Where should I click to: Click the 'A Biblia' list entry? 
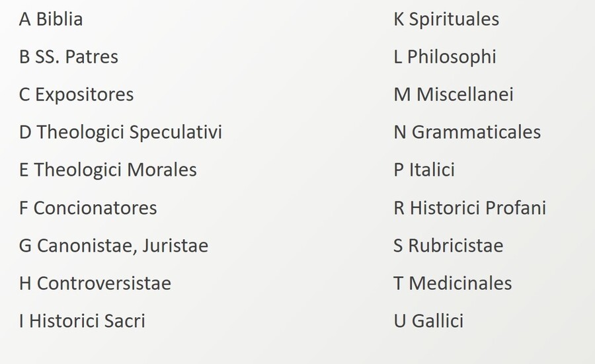point(51,19)
